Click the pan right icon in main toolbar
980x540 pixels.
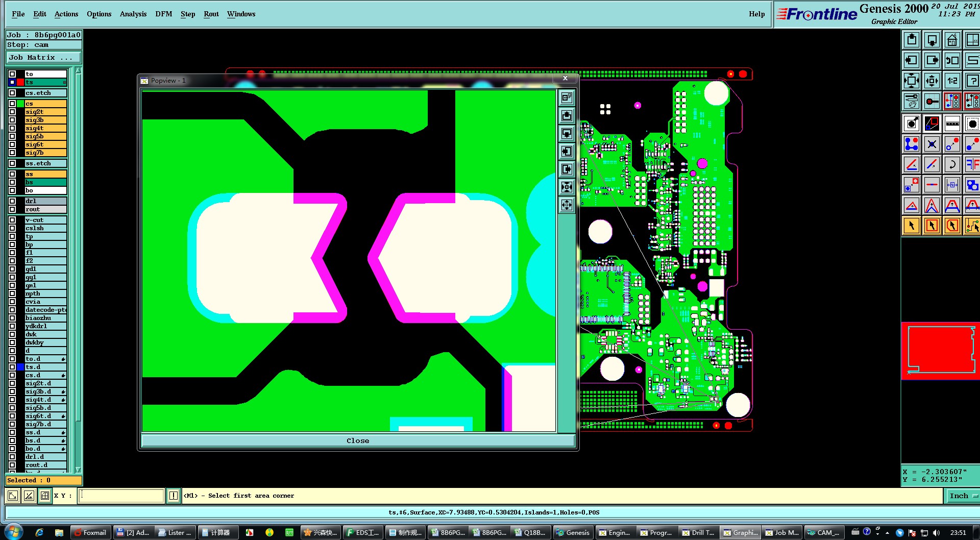[x=932, y=60]
